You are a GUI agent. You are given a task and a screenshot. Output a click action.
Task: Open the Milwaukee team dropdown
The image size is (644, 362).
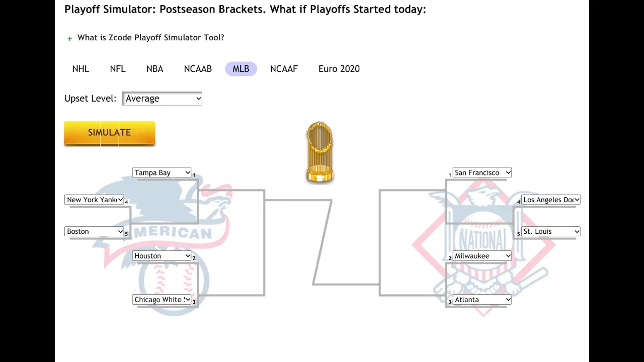pyautogui.click(x=482, y=256)
